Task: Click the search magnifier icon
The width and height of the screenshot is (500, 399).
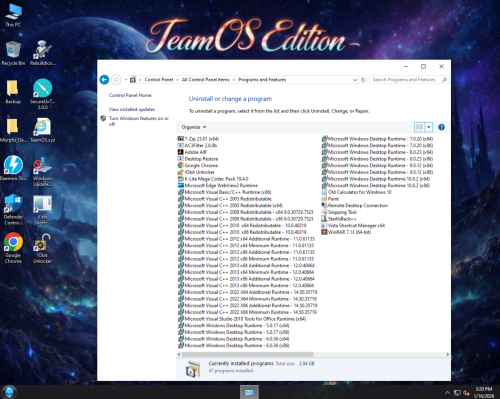Action: tap(444, 80)
